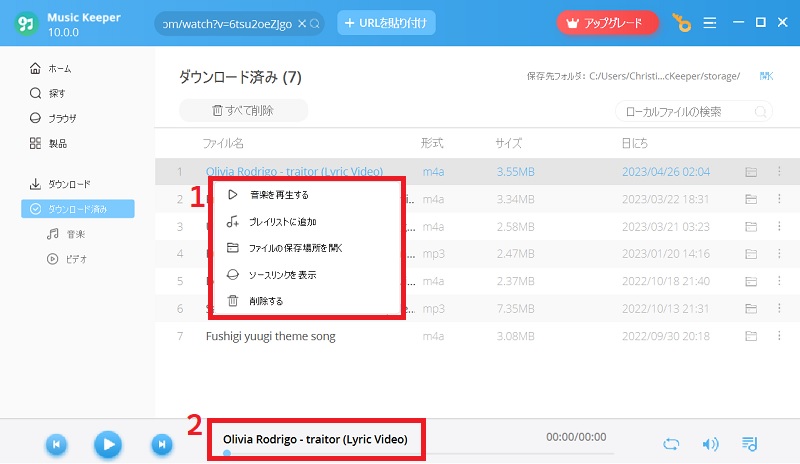The width and height of the screenshot is (800, 464).
Task: Click the ローカルファイルの検索 search field
Action: tap(693, 112)
